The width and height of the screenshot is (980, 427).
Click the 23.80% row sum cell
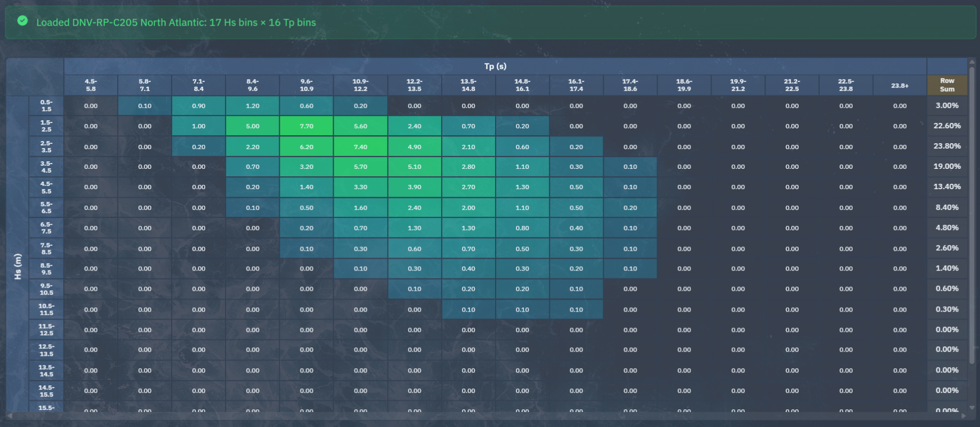(947, 146)
